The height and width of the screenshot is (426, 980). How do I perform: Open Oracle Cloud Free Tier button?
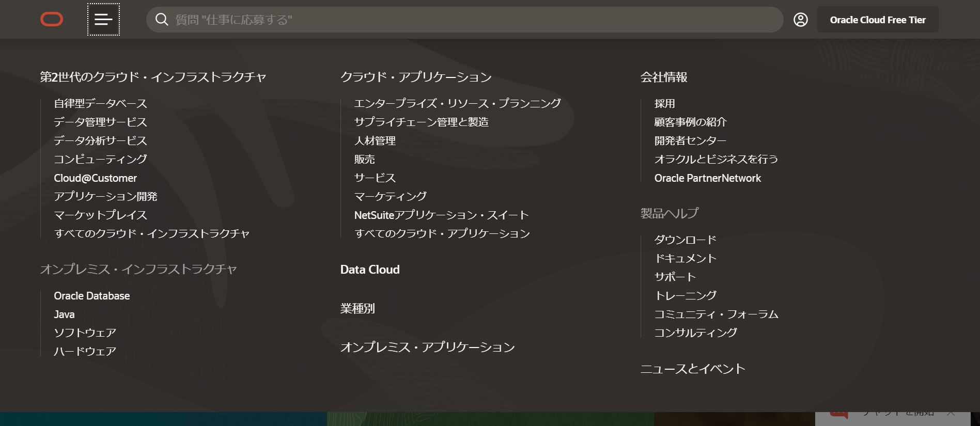point(878,20)
